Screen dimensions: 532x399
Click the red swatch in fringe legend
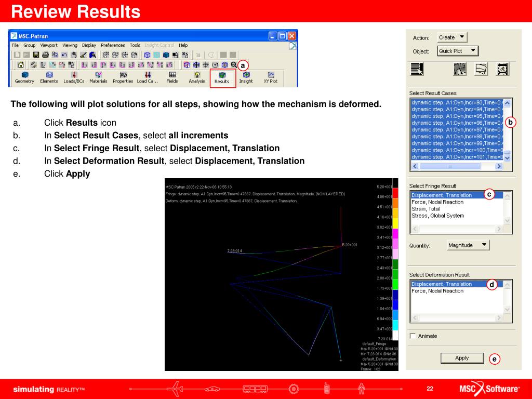pyautogui.click(x=395, y=193)
